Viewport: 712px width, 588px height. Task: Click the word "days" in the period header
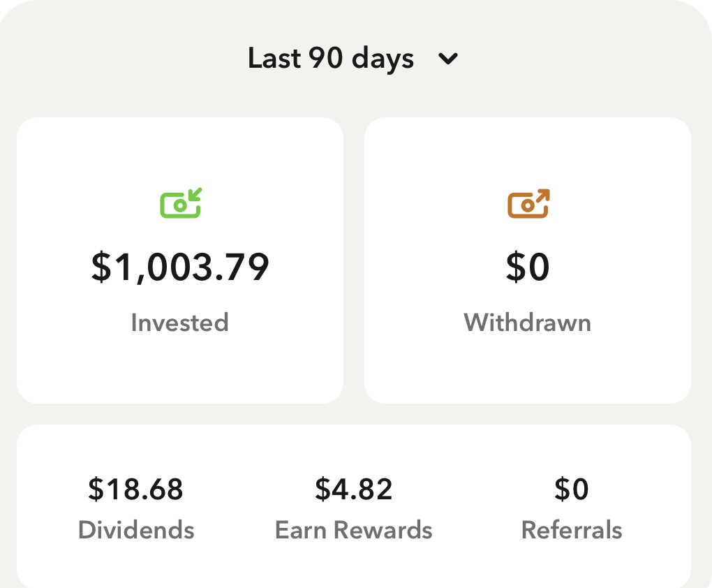[383, 59]
